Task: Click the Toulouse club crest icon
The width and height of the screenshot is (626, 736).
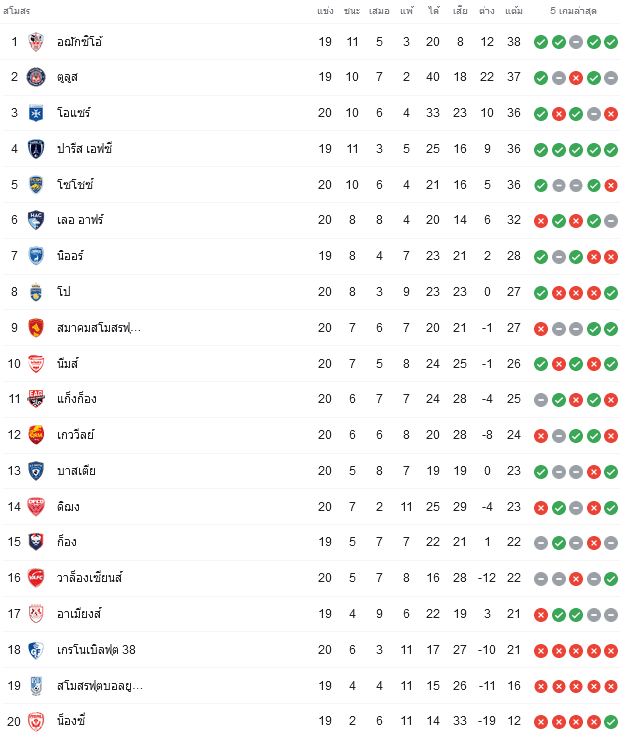Action: coord(36,77)
